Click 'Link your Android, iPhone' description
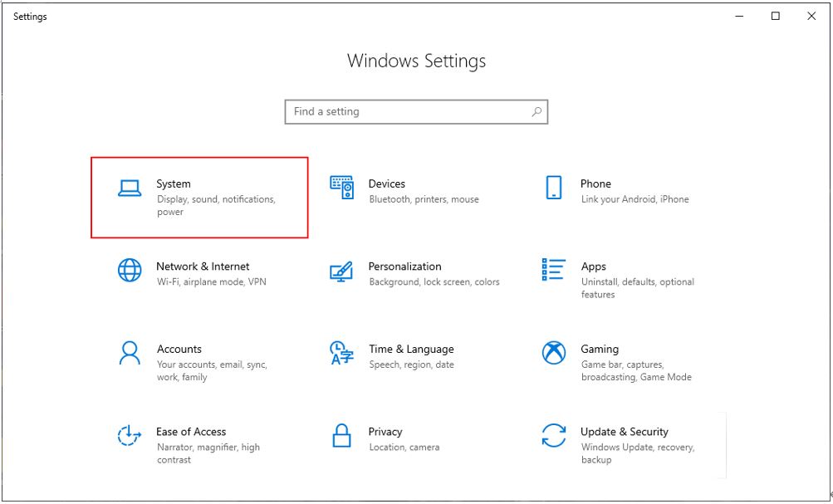Screen dimensions: 833x504 (635, 199)
